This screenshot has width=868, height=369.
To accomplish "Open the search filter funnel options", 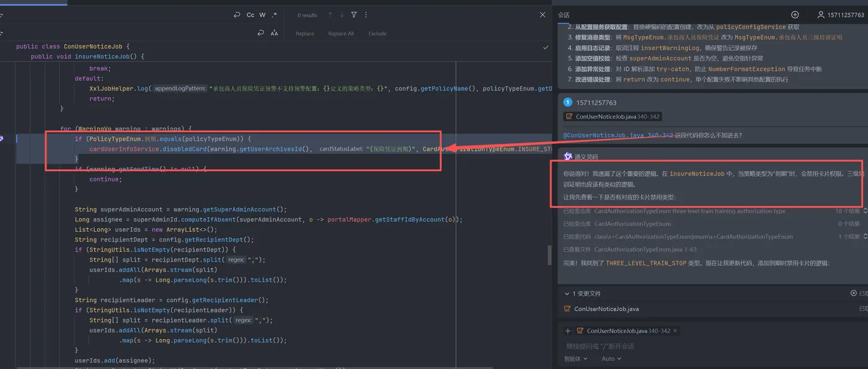I will [x=354, y=15].
